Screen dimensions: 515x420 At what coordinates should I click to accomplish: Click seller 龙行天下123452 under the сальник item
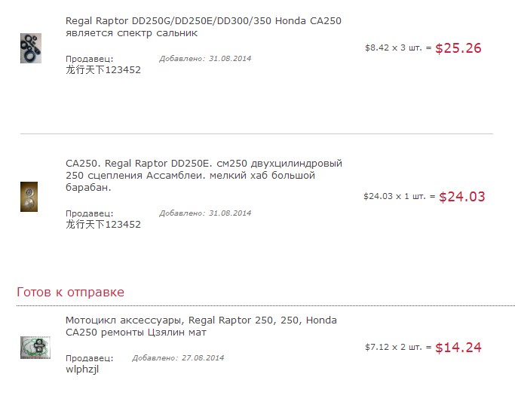[103, 70]
